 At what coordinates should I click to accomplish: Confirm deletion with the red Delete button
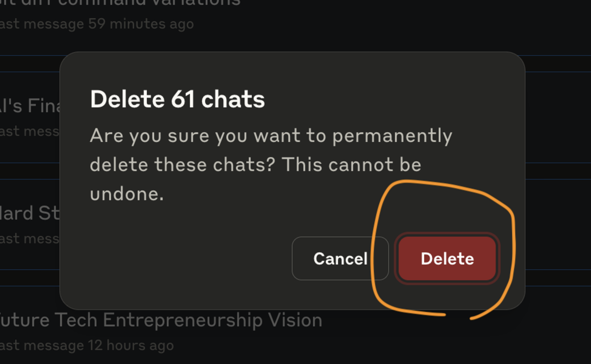click(447, 259)
